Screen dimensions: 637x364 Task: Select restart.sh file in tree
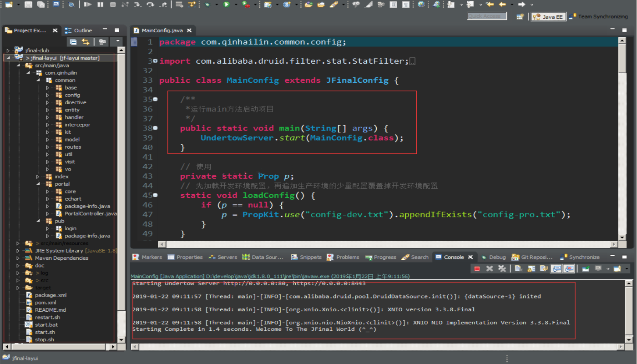point(47,318)
